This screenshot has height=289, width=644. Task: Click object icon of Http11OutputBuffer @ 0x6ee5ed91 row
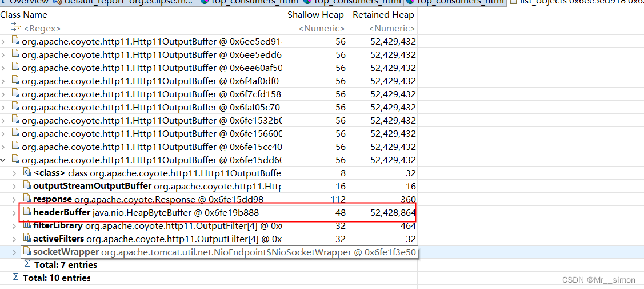tap(15, 41)
